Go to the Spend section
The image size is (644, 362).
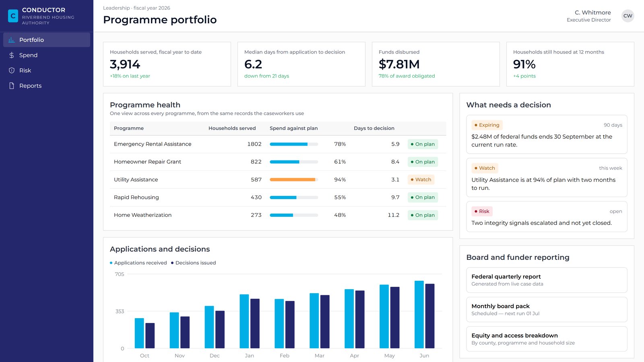47,55
